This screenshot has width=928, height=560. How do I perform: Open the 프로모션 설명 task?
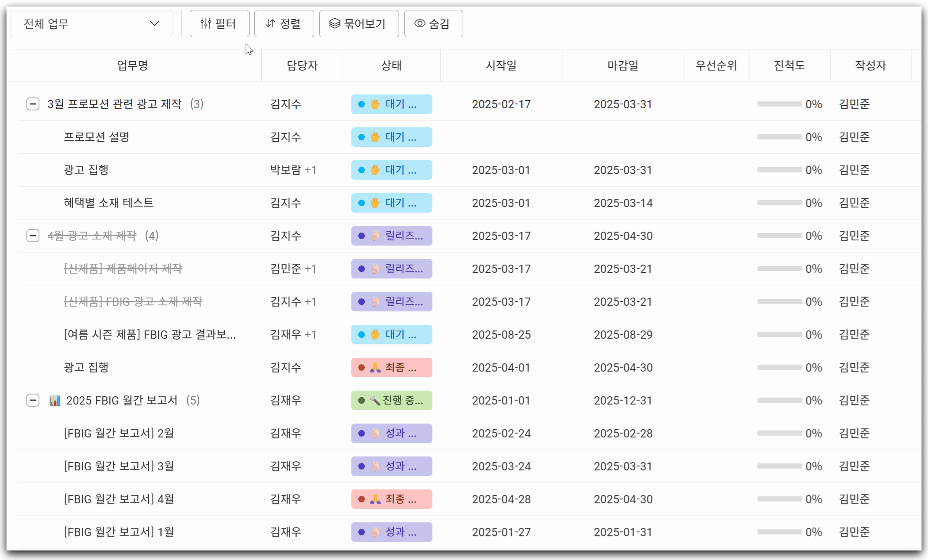pyautogui.click(x=96, y=137)
